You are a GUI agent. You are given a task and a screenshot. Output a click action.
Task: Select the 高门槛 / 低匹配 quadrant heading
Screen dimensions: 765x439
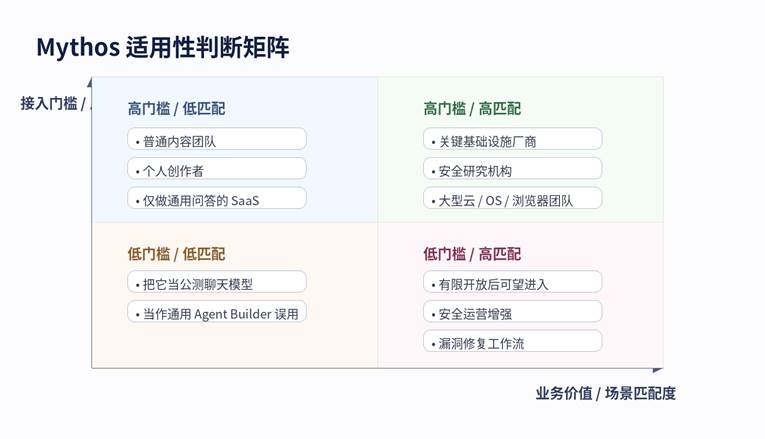tap(176, 108)
